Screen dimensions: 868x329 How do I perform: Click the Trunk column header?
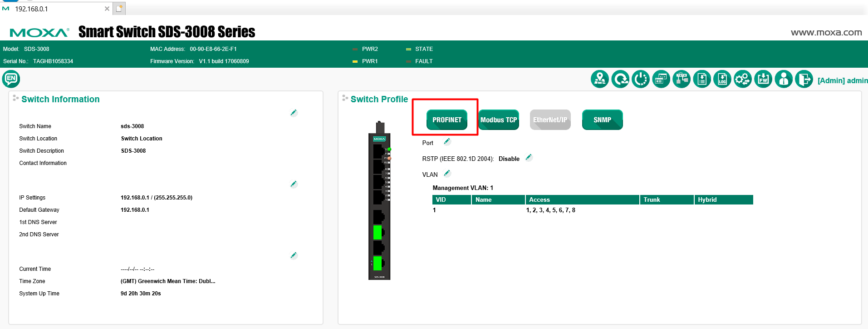pos(667,200)
